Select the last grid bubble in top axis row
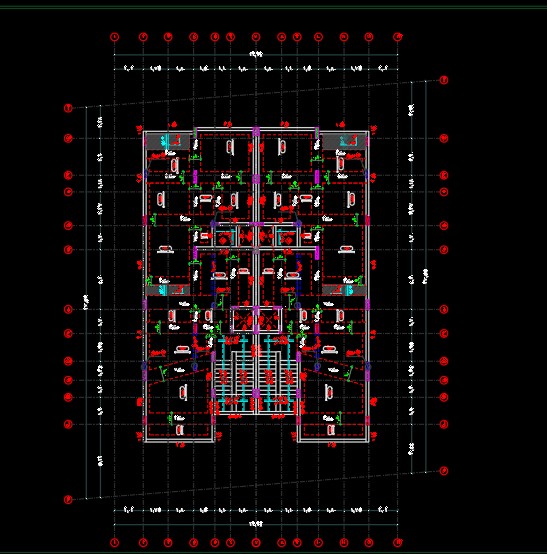 (x=398, y=36)
